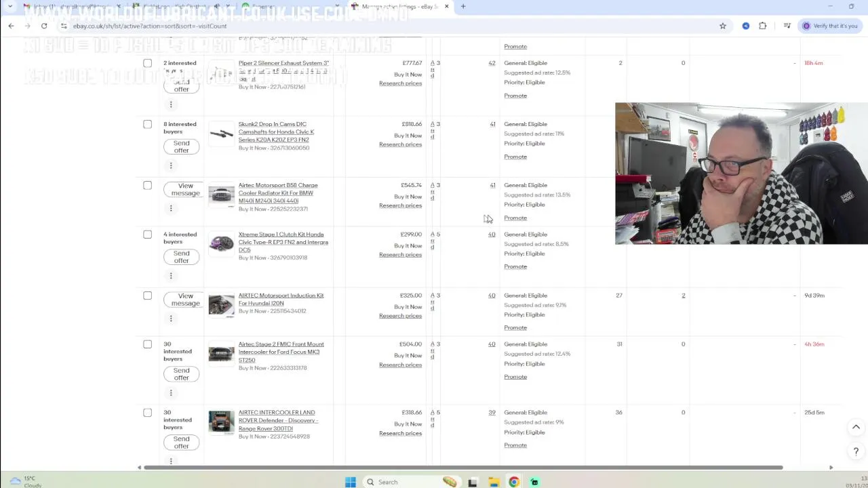Image resolution: width=868 pixels, height=488 pixels.
Task: Open the thumbnail of Skunk2 camshafts
Action: click(221, 134)
